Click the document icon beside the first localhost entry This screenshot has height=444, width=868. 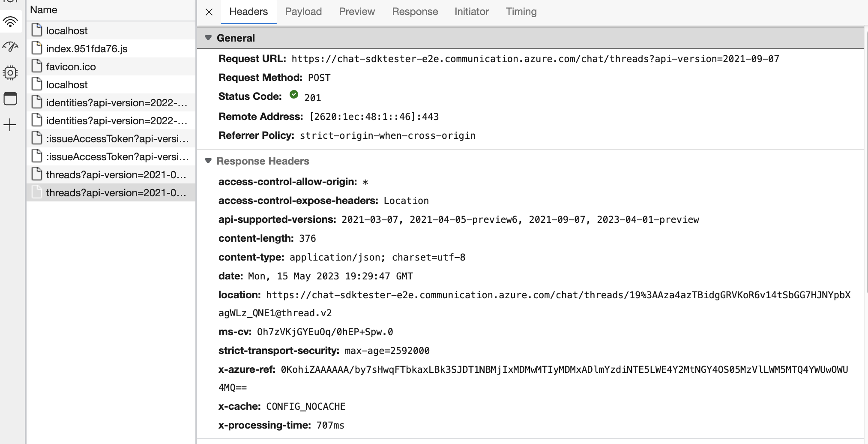37,30
